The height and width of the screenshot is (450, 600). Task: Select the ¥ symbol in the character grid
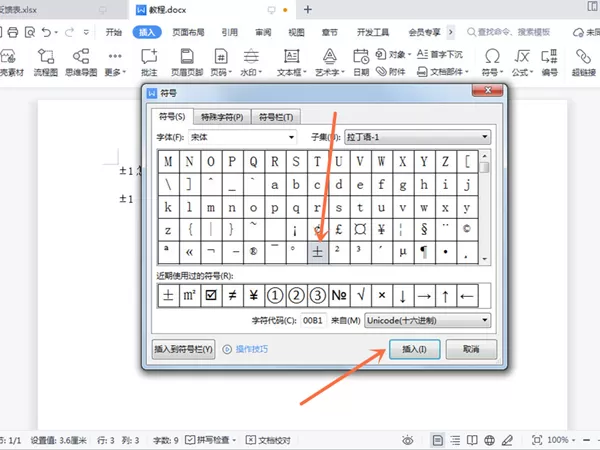(x=382, y=230)
